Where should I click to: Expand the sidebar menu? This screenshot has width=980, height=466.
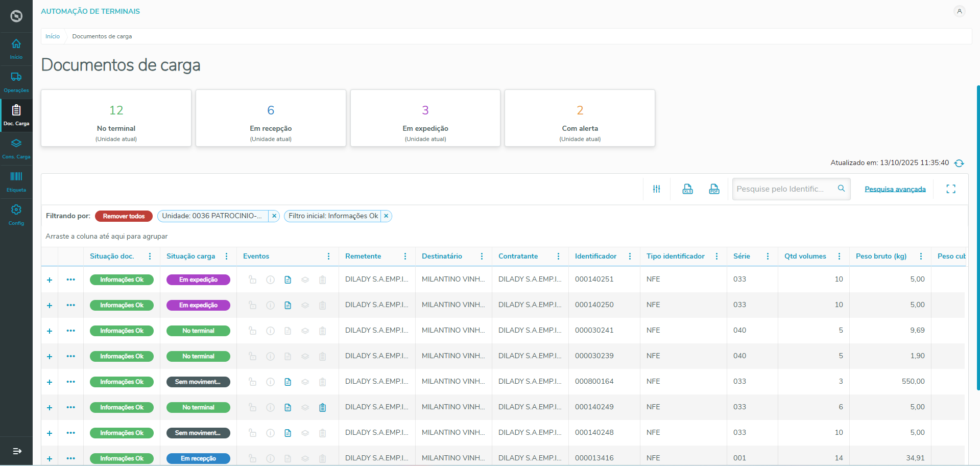click(16, 451)
